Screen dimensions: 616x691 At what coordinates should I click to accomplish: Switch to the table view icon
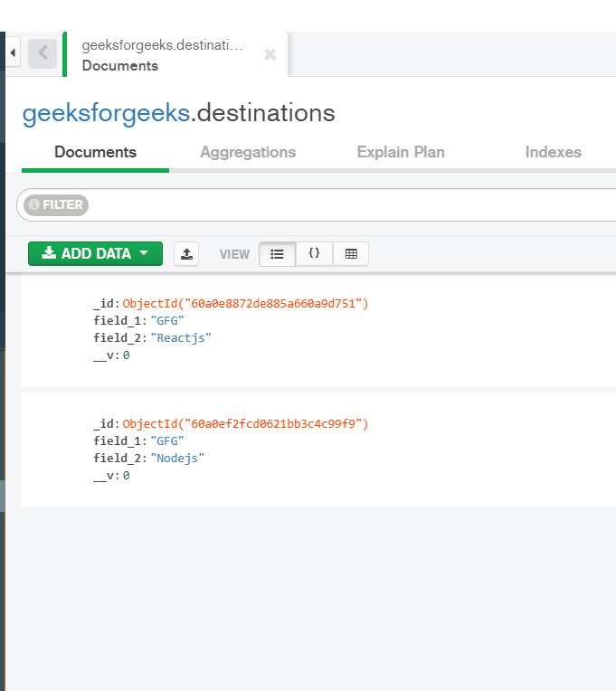point(351,254)
